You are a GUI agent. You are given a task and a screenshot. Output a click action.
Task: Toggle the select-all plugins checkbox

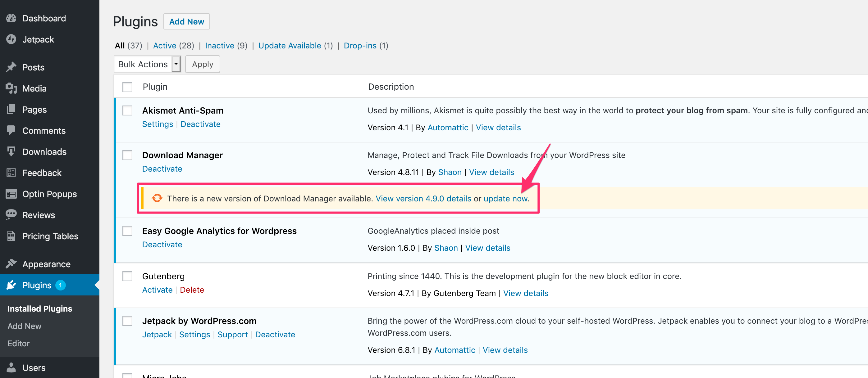pos(127,87)
